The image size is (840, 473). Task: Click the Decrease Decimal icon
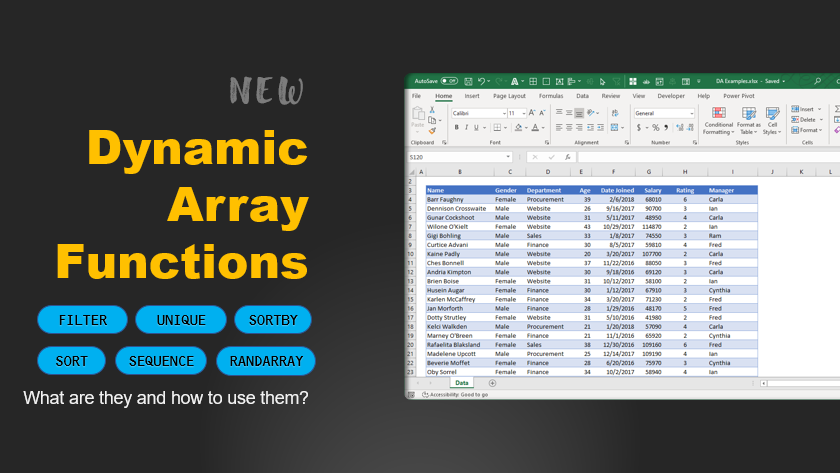(x=691, y=127)
